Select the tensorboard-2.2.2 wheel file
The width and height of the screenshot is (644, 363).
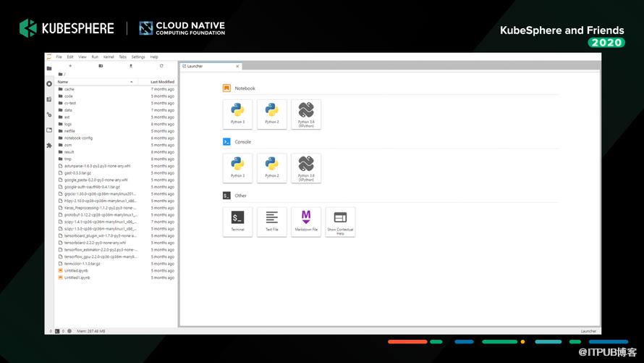[116, 243]
